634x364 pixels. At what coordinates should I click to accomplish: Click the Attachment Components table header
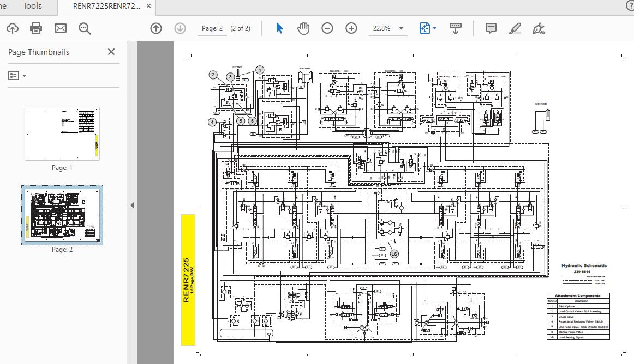click(x=578, y=296)
